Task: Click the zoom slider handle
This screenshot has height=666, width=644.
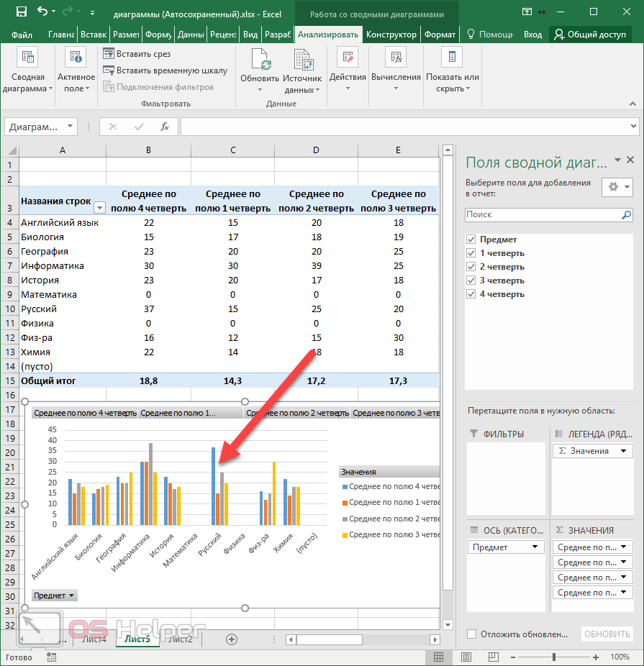Action: [x=553, y=657]
